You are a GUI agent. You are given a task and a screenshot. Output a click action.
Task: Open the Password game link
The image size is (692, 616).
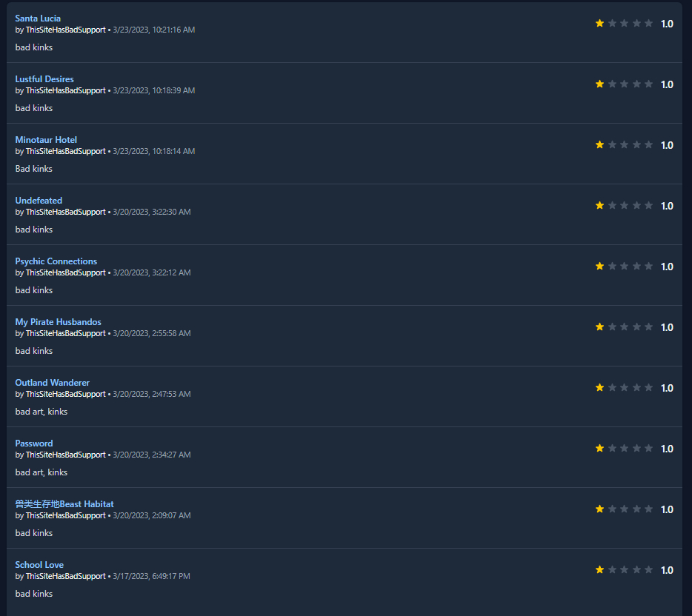click(x=34, y=443)
